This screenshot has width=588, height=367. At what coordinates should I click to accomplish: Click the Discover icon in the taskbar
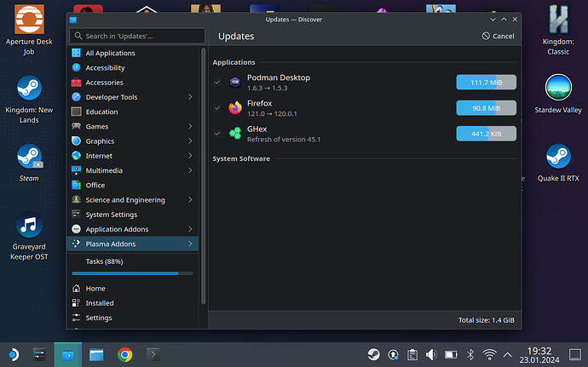68,354
